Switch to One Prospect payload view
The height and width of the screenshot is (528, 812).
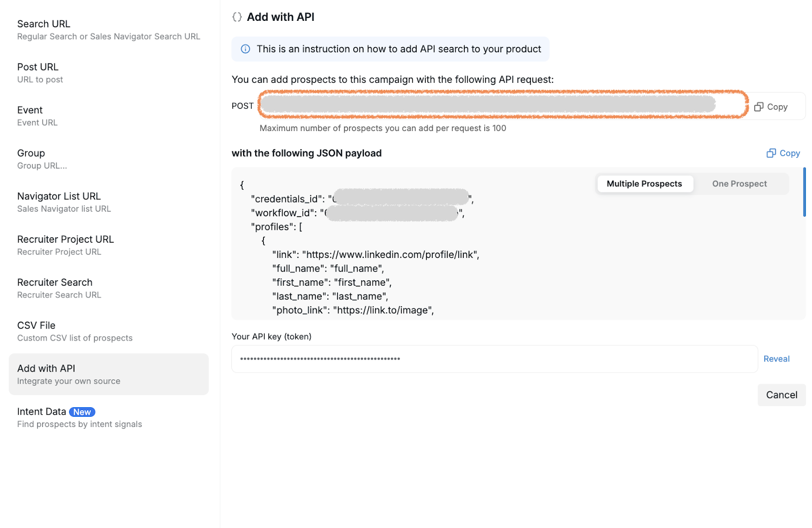pos(739,183)
